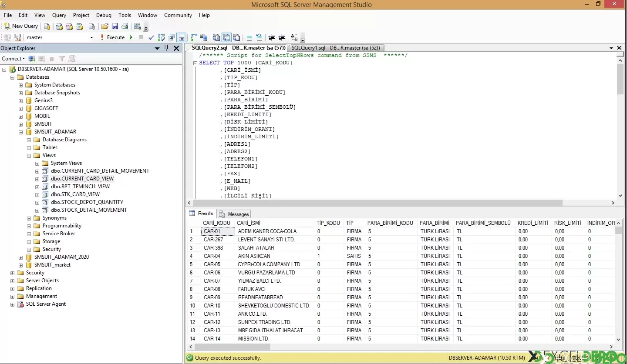This screenshot has width=627, height=364.
Task: Click the results grid horizontal scrollbar
Action: [233, 347]
